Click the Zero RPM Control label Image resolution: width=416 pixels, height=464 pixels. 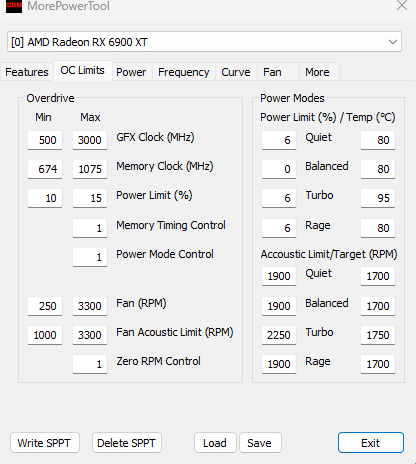tap(158, 361)
